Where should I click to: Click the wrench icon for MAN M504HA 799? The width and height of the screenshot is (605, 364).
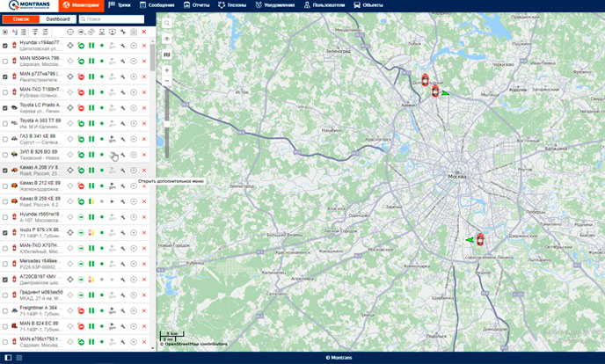point(123,61)
